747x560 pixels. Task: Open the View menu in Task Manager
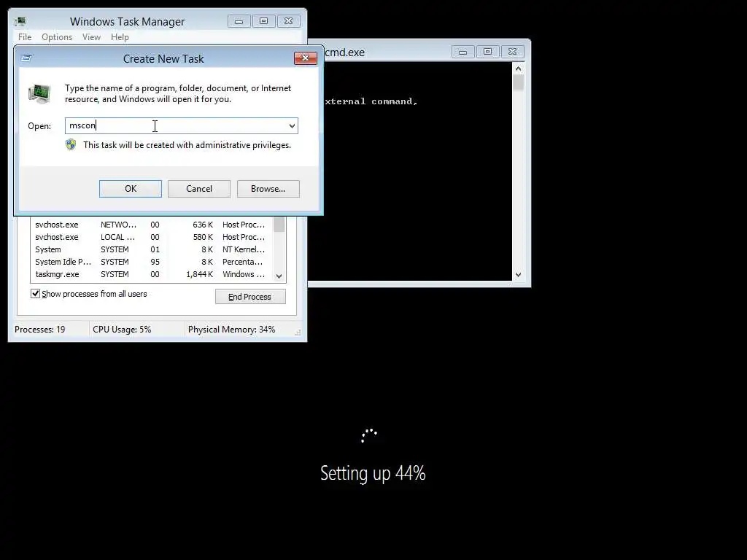click(x=91, y=37)
